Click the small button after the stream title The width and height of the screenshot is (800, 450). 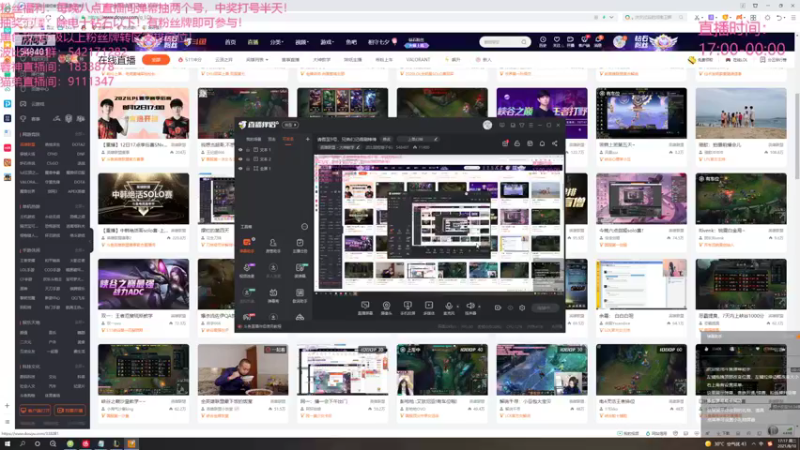(x=387, y=139)
